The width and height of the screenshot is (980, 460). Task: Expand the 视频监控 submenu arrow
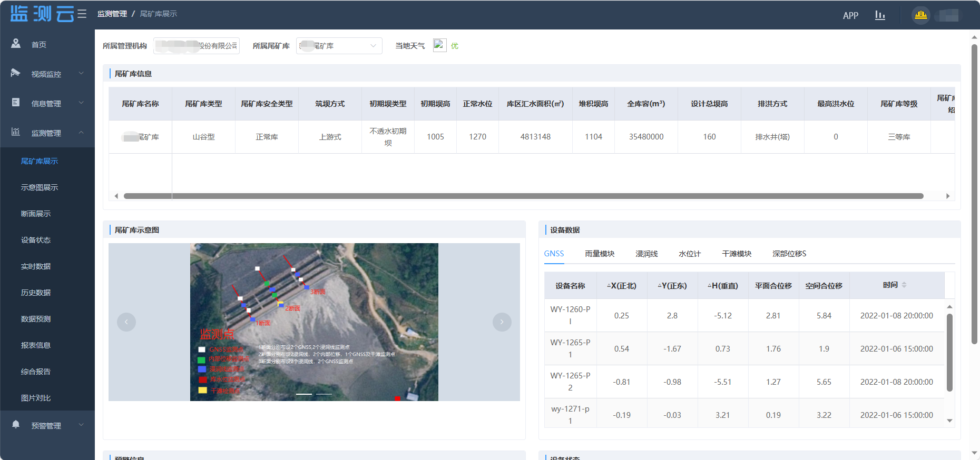(81, 74)
